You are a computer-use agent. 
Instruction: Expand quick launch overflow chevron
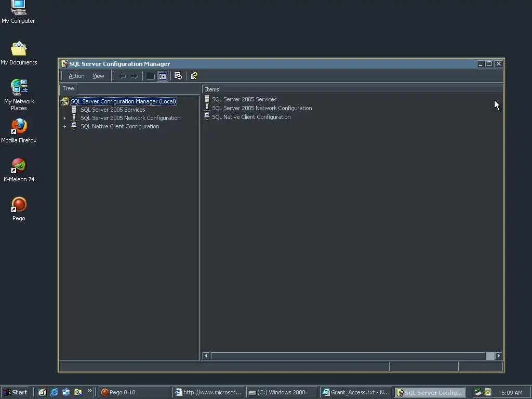(89, 391)
